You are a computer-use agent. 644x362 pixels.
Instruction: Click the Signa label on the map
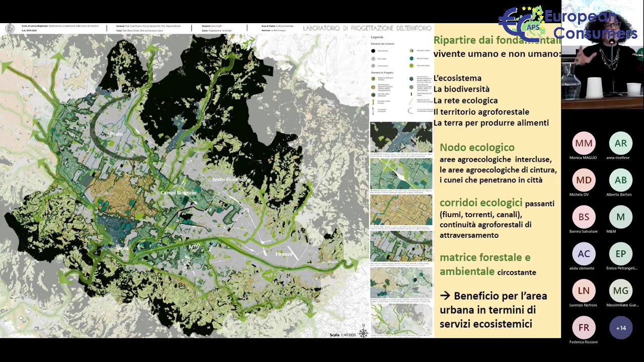[x=122, y=248]
